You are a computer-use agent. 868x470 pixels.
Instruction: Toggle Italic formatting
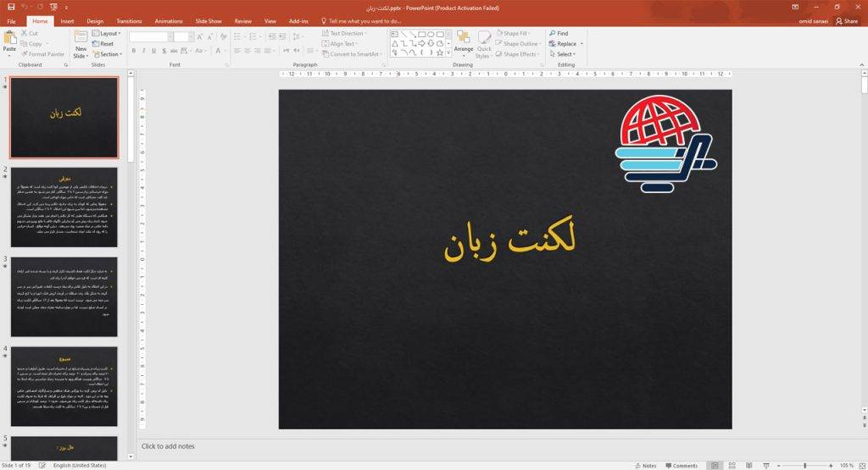pyautogui.click(x=144, y=51)
